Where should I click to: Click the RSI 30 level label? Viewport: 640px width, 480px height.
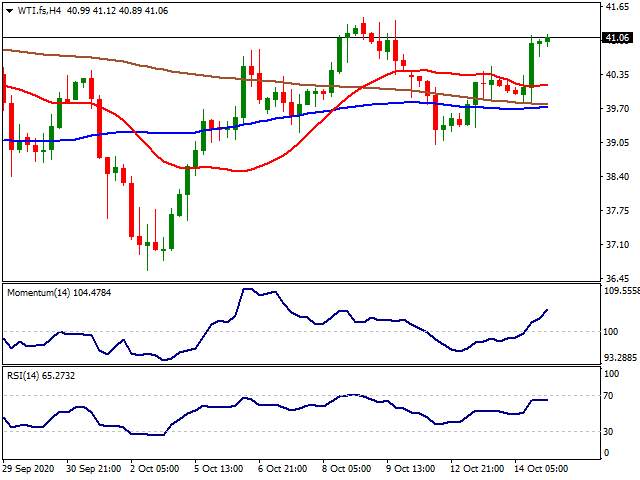coord(608,431)
